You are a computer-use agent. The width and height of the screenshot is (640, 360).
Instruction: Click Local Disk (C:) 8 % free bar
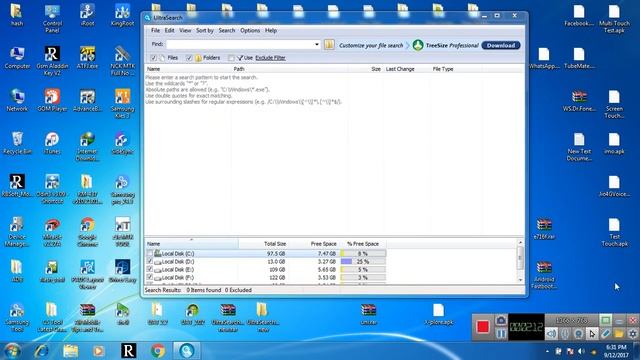(363, 253)
